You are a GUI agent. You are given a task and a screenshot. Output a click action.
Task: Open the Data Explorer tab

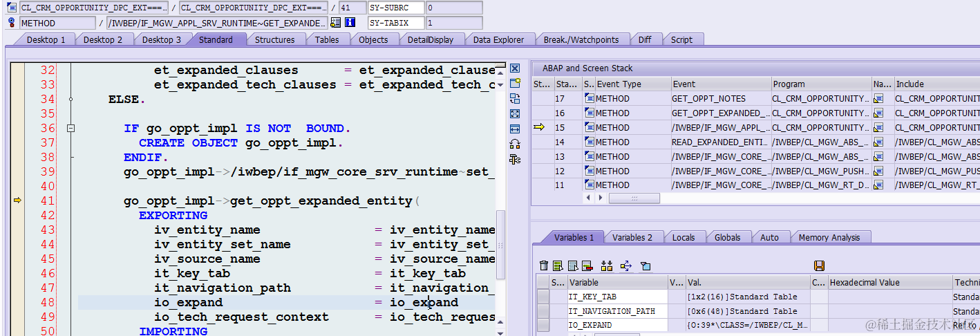tap(498, 39)
